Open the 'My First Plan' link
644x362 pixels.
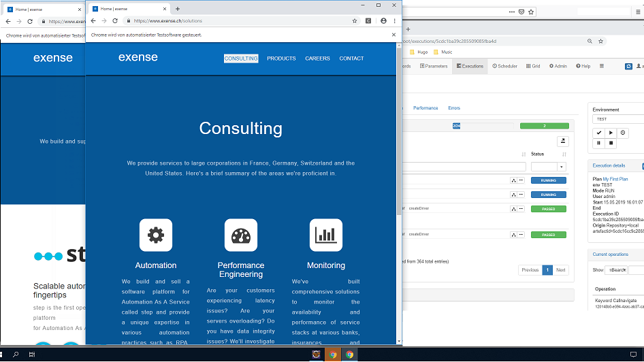(x=615, y=180)
